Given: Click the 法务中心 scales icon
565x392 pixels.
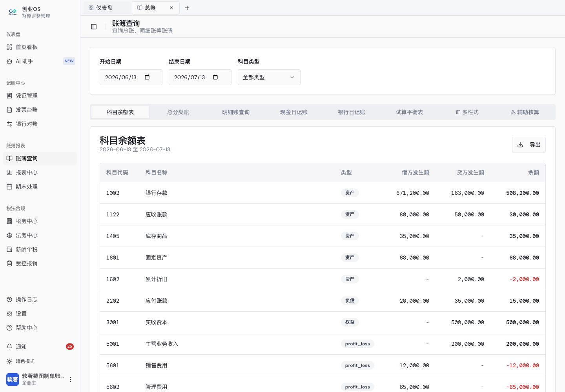Looking at the screenshot, I should pyautogui.click(x=9, y=235).
